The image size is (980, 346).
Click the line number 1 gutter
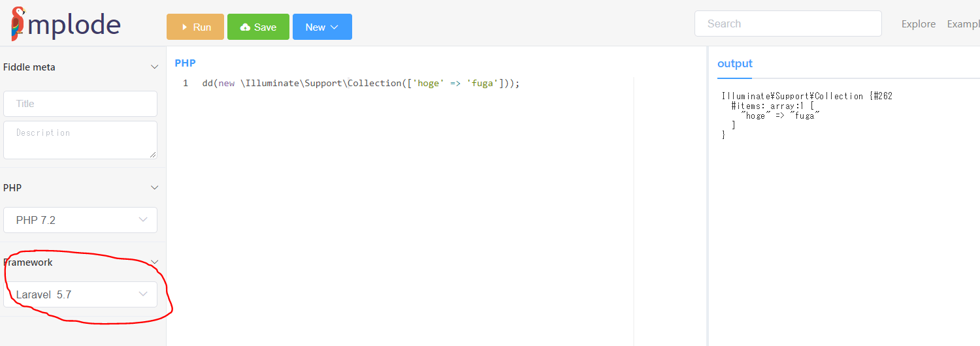point(186,84)
